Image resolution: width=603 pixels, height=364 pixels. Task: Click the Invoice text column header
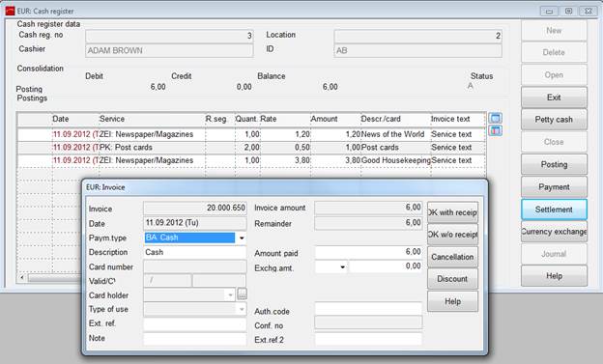point(458,119)
